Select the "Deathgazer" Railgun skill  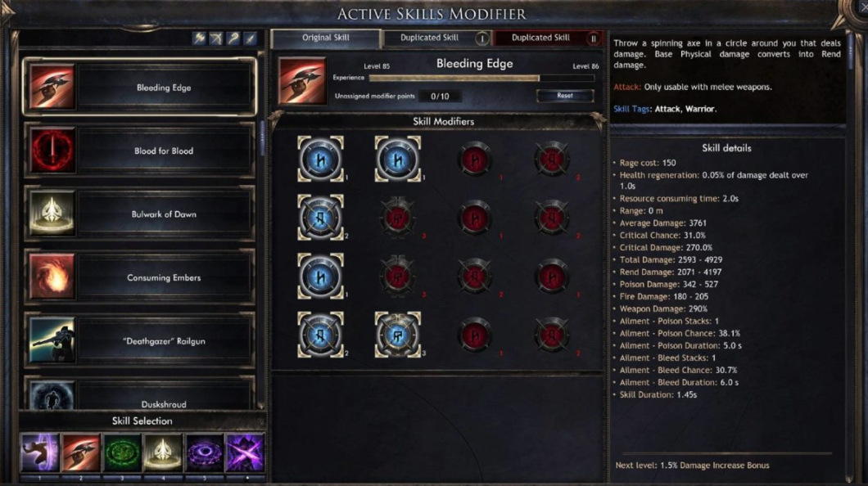[x=139, y=340]
